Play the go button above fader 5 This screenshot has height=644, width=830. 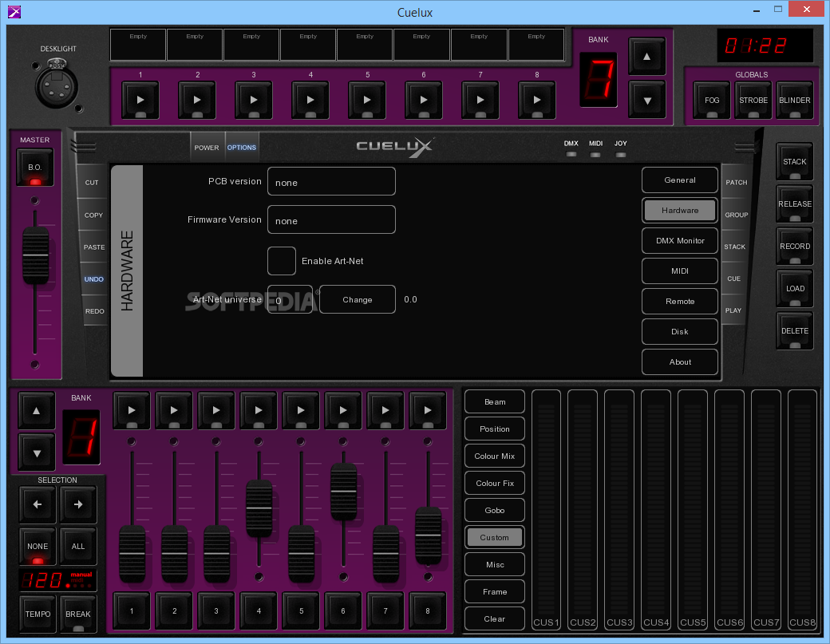click(301, 410)
